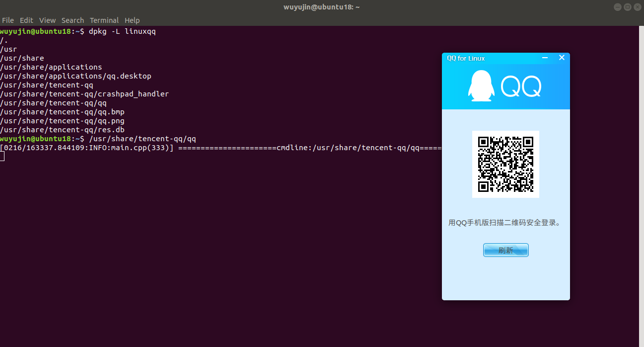Click the INFO:main.cpp(333) log line
The width and height of the screenshot is (644, 347).
tap(221, 148)
